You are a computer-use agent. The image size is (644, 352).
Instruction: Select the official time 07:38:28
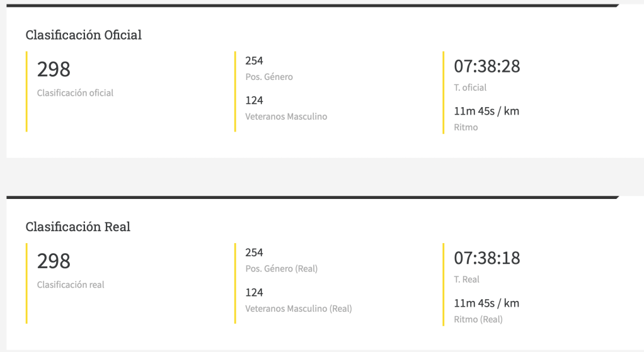(487, 67)
